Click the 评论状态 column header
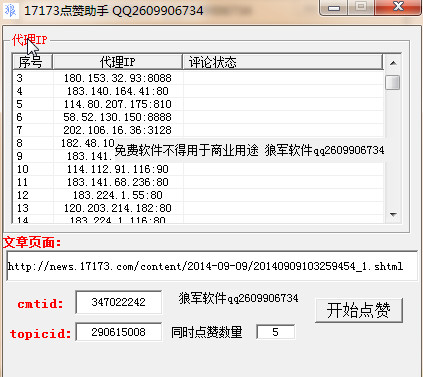Viewport: 423px width, 377px height. tap(283, 62)
